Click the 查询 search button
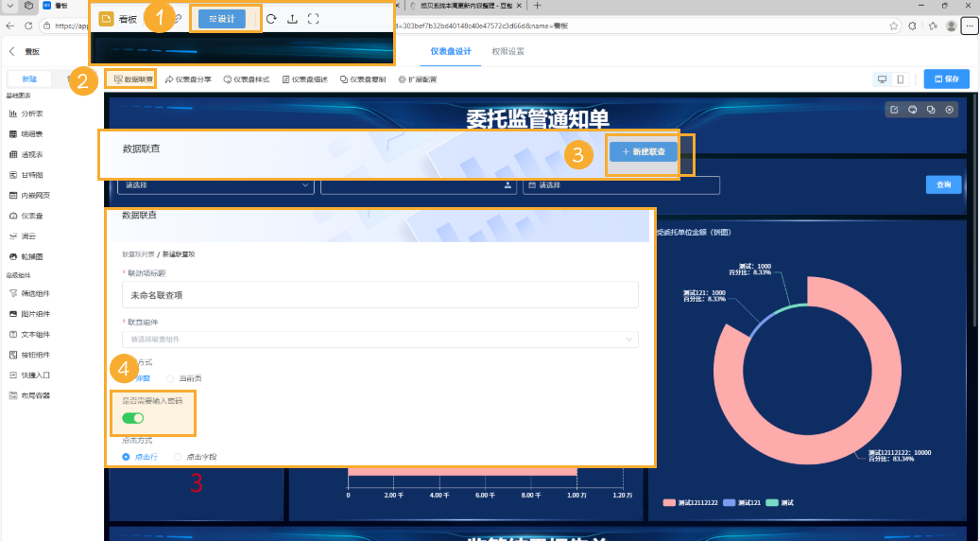Image resolution: width=980 pixels, height=541 pixels. [944, 184]
